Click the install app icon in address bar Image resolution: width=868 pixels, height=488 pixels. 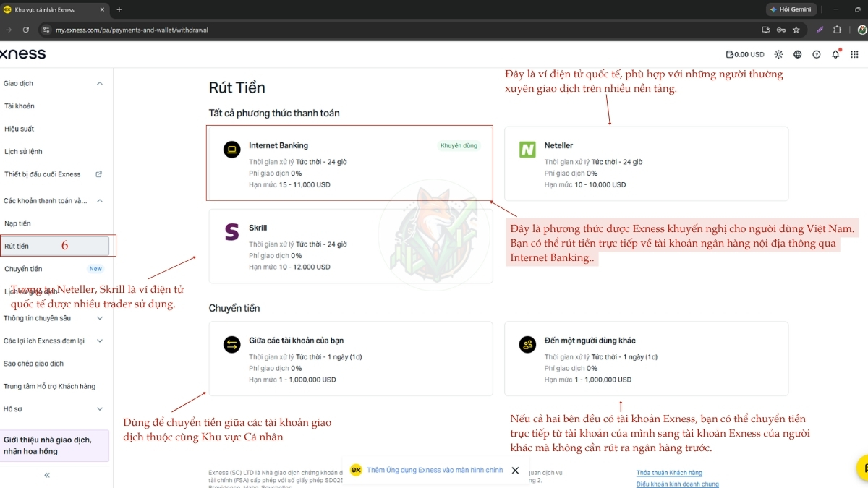coord(766,30)
